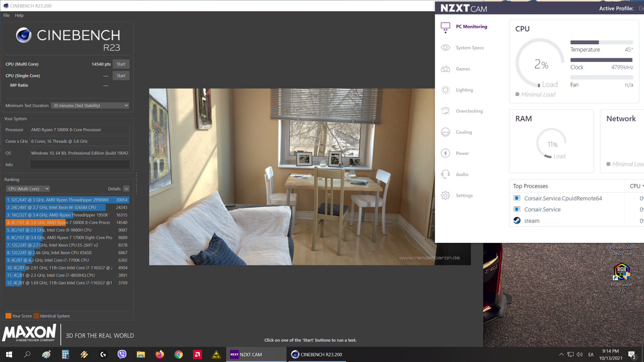The width and height of the screenshot is (644, 362).
Task: Open Viber from the taskbar
Action: [122, 354]
